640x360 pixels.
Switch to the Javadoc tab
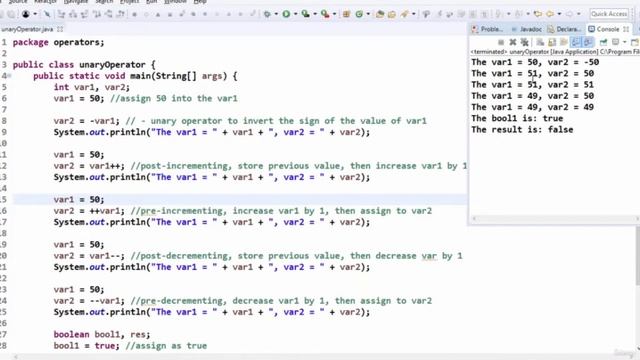527,29
